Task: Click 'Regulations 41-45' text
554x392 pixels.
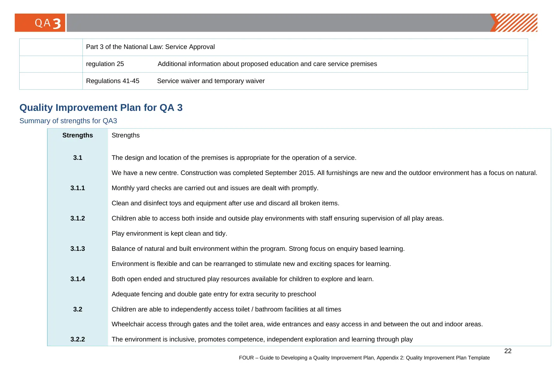Action: point(113,81)
